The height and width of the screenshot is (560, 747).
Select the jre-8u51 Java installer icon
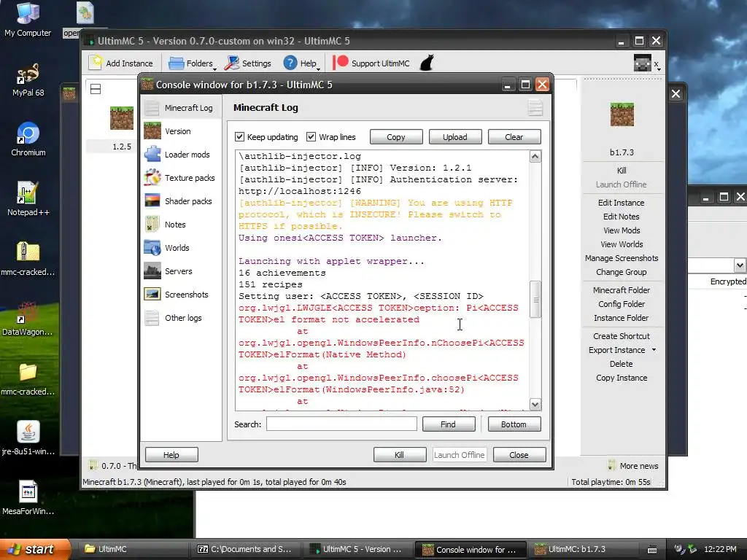[28, 432]
